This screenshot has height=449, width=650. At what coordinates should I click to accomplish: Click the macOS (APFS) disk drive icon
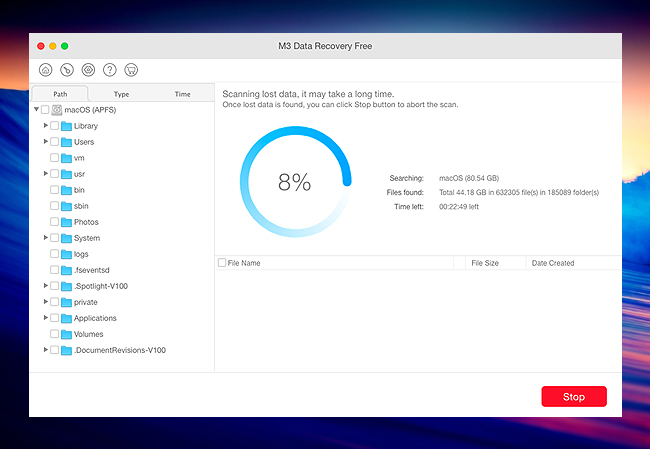(57, 110)
